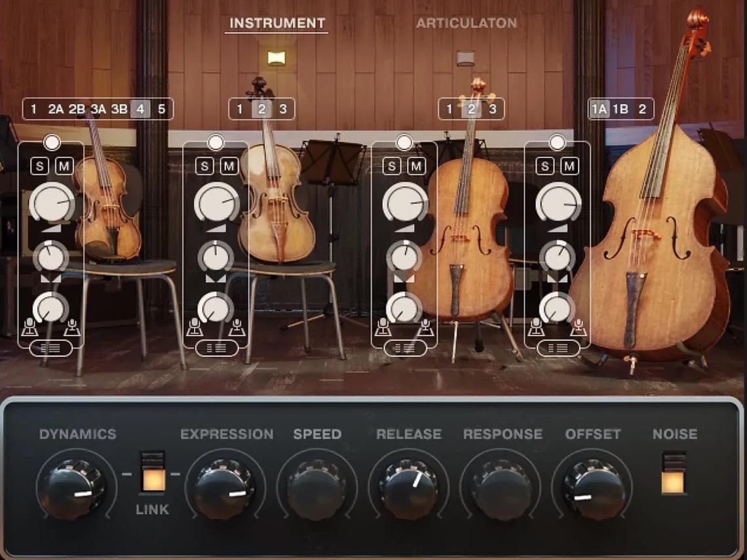Select violin variant 5
The image size is (747, 560).
161,109
